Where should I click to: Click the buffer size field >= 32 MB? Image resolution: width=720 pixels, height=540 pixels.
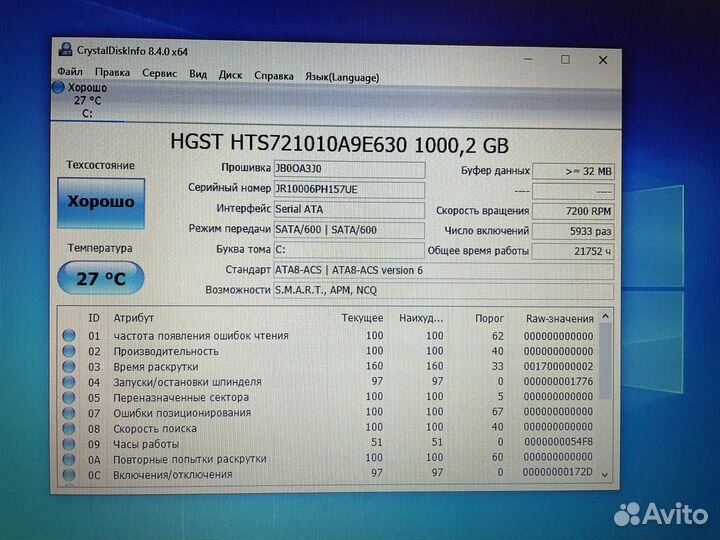coord(573,171)
